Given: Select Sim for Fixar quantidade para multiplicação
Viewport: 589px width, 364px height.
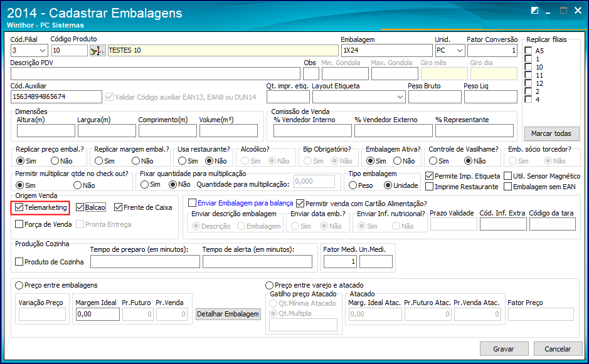Looking at the screenshot, I should (145, 185).
